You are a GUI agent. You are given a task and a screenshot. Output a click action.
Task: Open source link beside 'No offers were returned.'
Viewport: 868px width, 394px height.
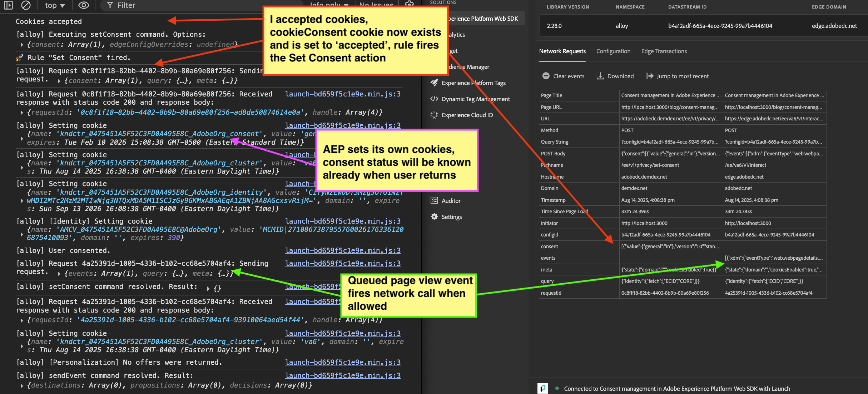(343, 362)
